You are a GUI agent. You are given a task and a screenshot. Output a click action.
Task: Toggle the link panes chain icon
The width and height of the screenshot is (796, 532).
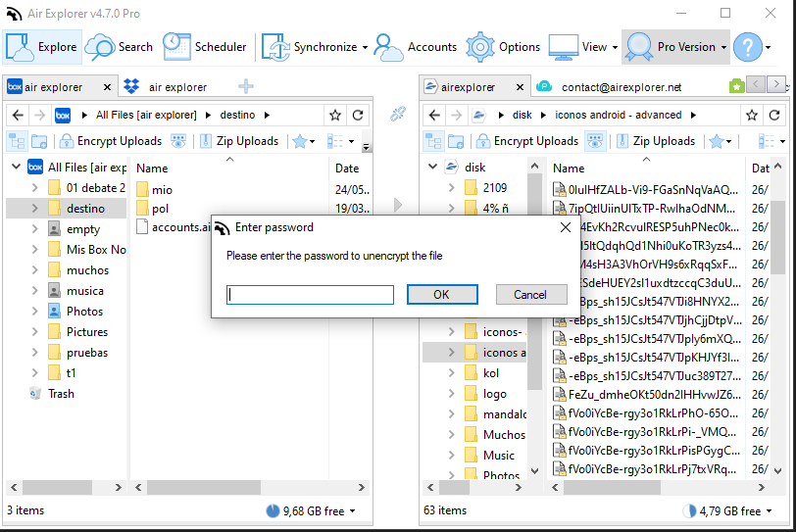pos(397,114)
